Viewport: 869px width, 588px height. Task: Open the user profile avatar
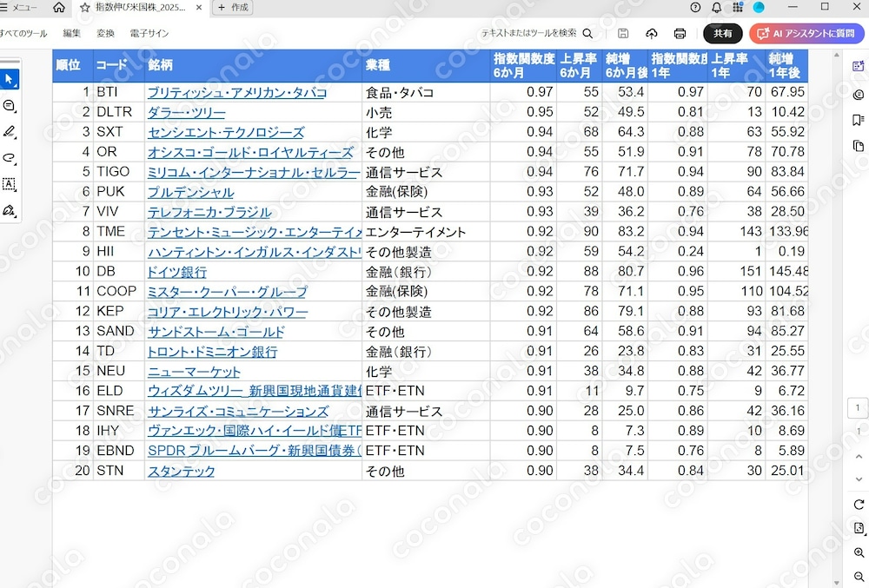tap(759, 7)
